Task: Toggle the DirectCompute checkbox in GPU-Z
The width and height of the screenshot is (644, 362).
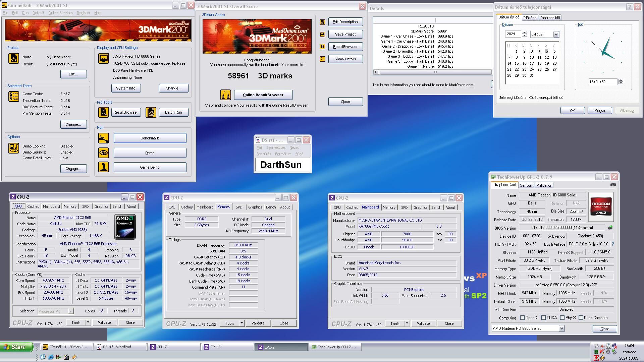Action: pyautogui.click(x=581, y=318)
